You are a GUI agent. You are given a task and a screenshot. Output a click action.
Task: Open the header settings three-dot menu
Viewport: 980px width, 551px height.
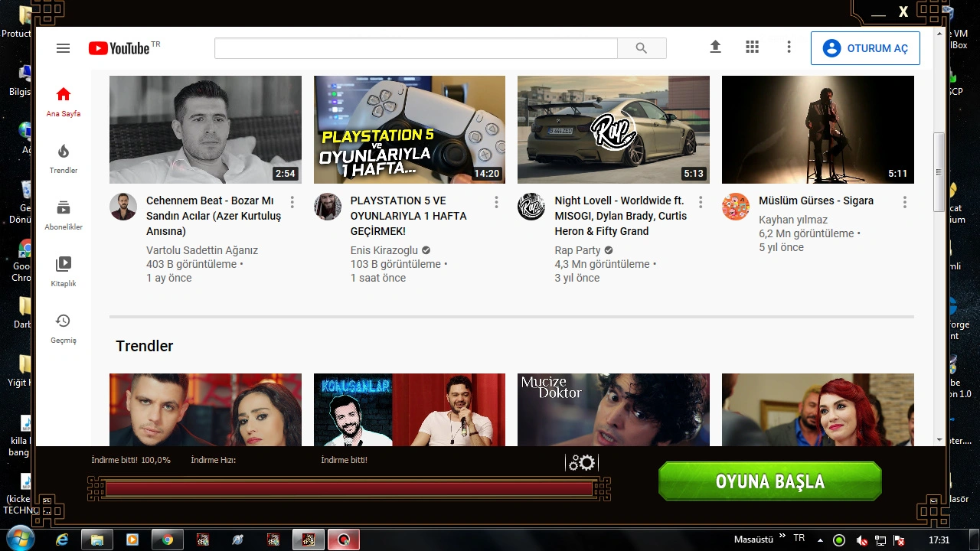[x=789, y=47]
